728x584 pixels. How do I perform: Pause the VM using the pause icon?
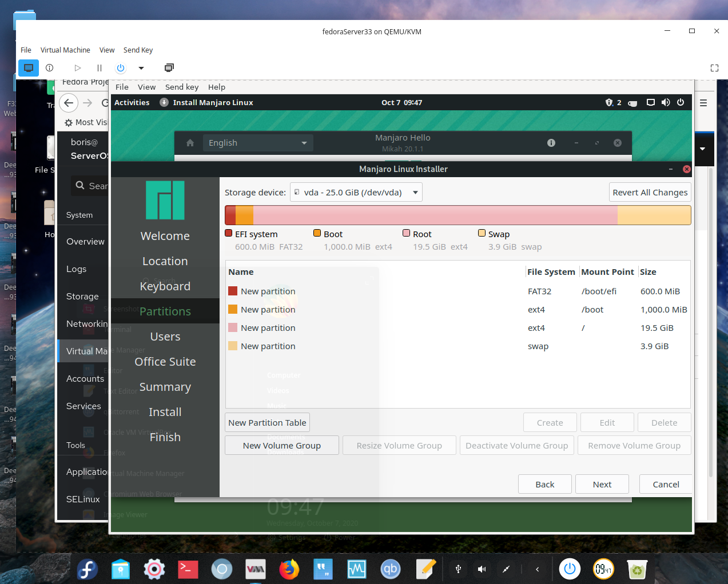[99, 68]
